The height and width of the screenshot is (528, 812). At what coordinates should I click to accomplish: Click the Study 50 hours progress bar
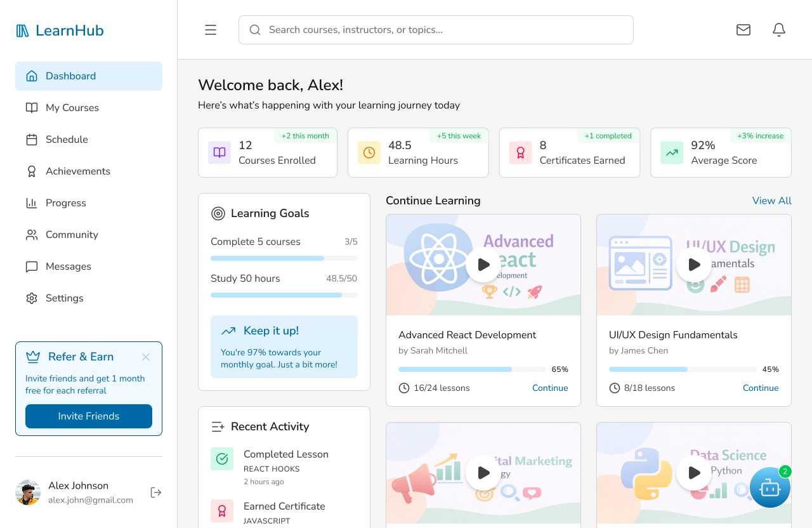tap(284, 294)
